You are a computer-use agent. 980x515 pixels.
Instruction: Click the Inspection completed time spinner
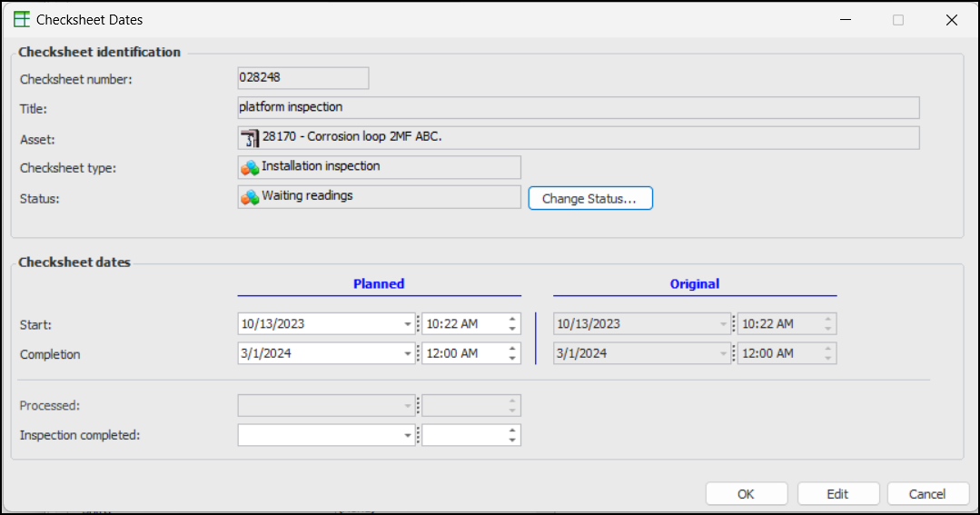tap(512, 436)
